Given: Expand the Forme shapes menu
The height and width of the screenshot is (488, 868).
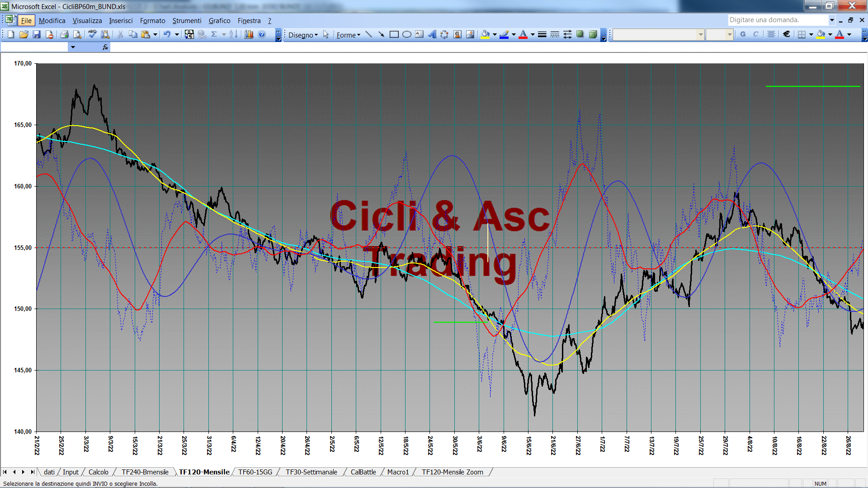Looking at the screenshot, I should tap(348, 35).
